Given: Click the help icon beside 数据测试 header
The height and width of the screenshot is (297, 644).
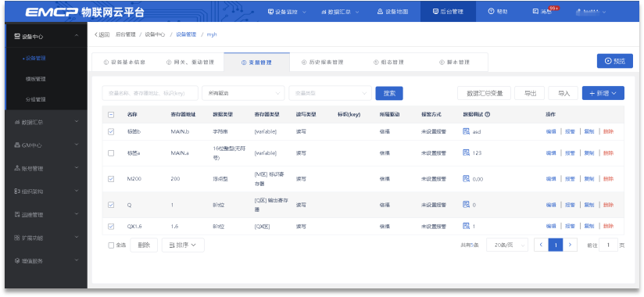Looking at the screenshot, I should click(x=487, y=115).
